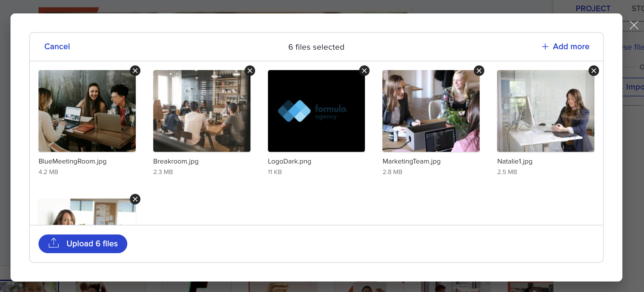Remove Breakroom.jpg from selection
Image resolution: width=644 pixels, height=292 pixels.
click(x=250, y=71)
